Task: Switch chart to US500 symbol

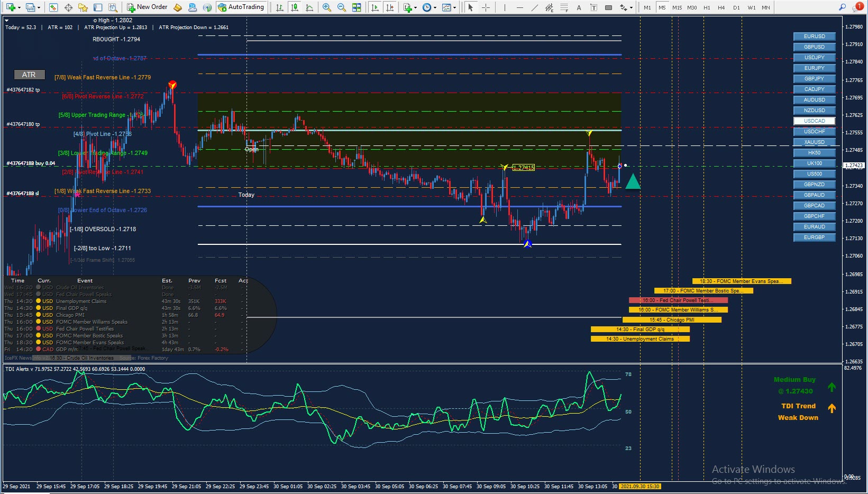Action: 814,174
